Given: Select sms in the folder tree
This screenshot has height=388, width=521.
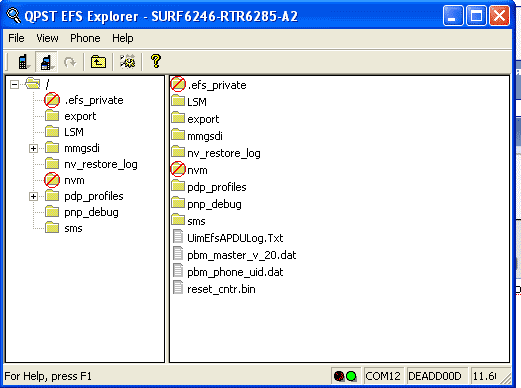Looking at the screenshot, I should (73, 228).
